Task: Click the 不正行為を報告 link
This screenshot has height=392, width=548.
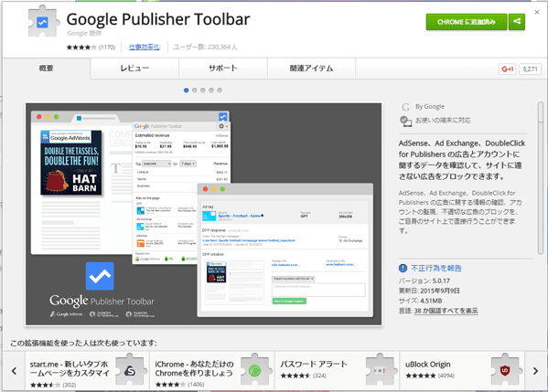Action: [435, 268]
